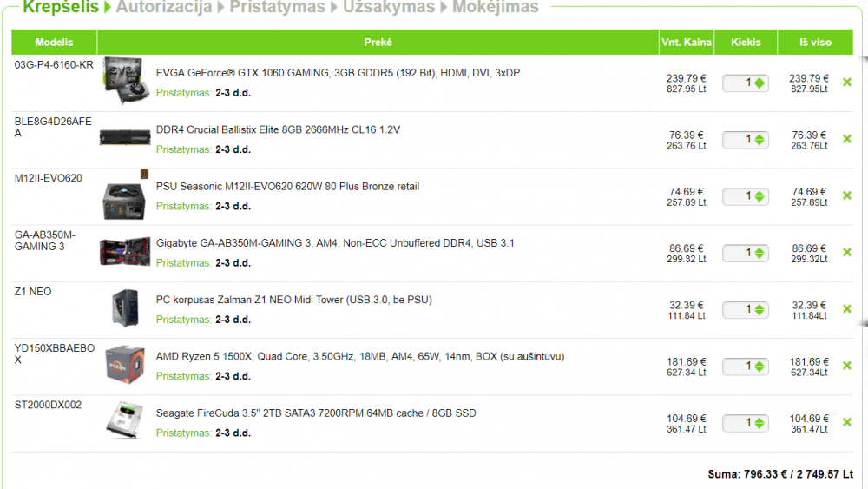This screenshot has width=868, height=489.
Task: Select model code YD150XBBAEBOX
Action: 54,354
